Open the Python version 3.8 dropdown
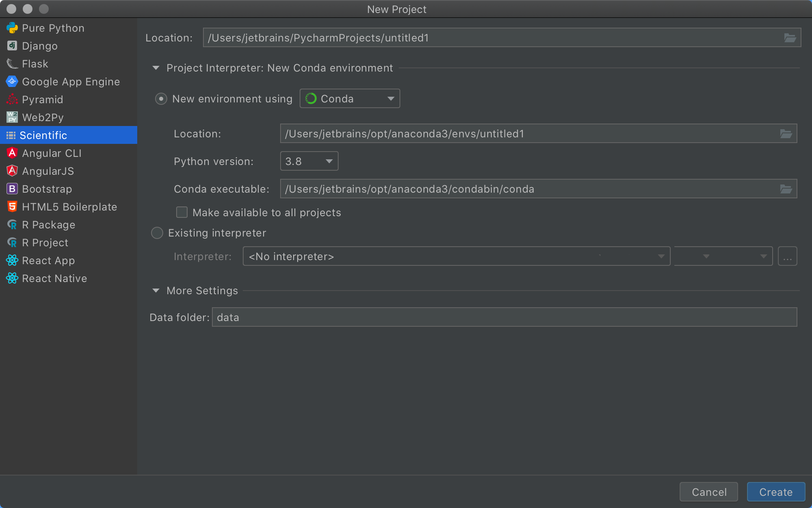Image resolution: width=812 pixels, height=508 pixels. click(309, 161)
